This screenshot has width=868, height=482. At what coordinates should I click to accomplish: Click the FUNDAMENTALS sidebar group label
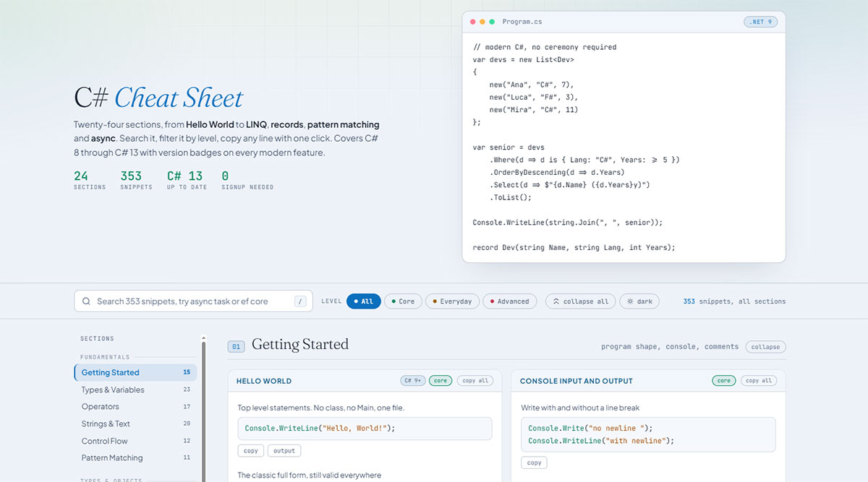click(x=105, y=357)
